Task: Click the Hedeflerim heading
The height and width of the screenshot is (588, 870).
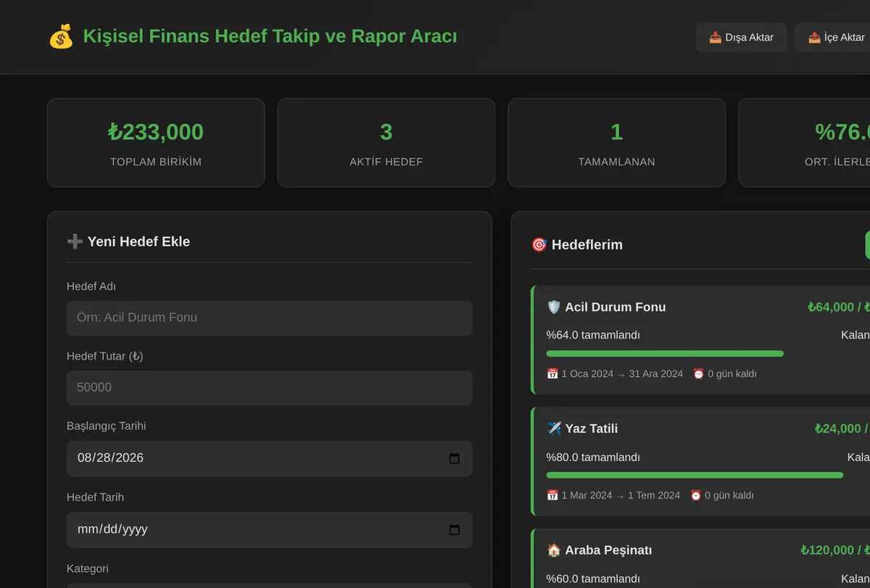Action: tap(587, 245)
